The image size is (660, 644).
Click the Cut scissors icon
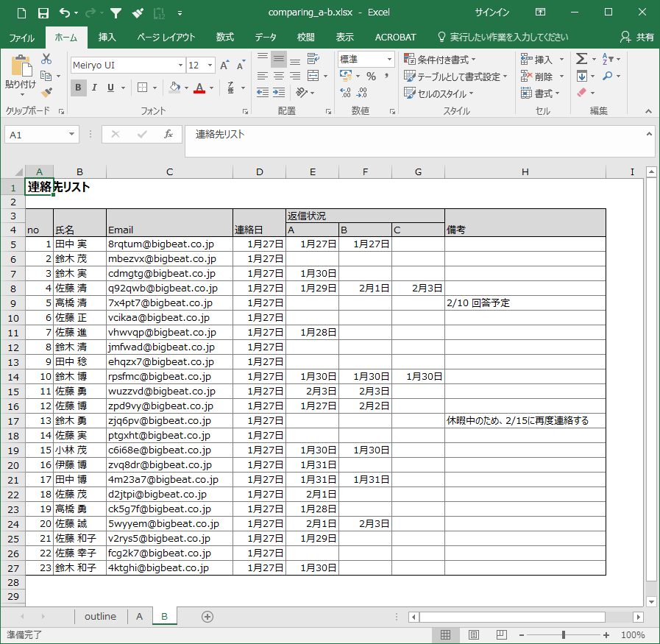(x=46, y=59)
